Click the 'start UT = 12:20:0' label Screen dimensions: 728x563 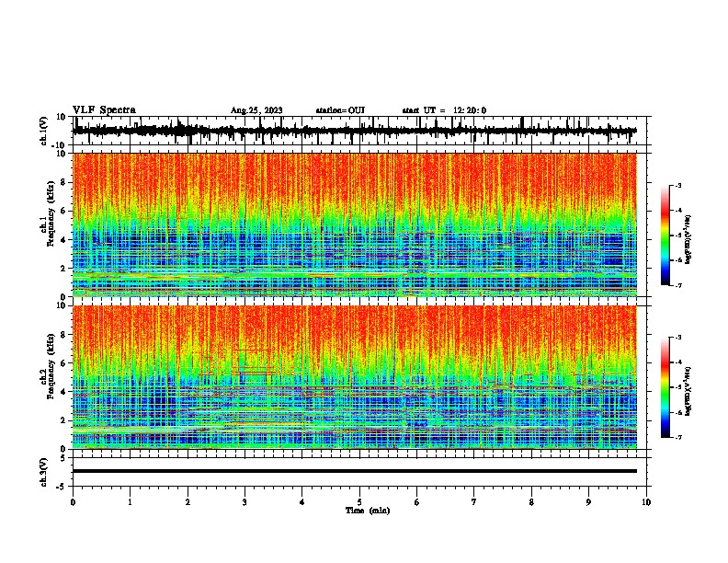tap(444, 110)
